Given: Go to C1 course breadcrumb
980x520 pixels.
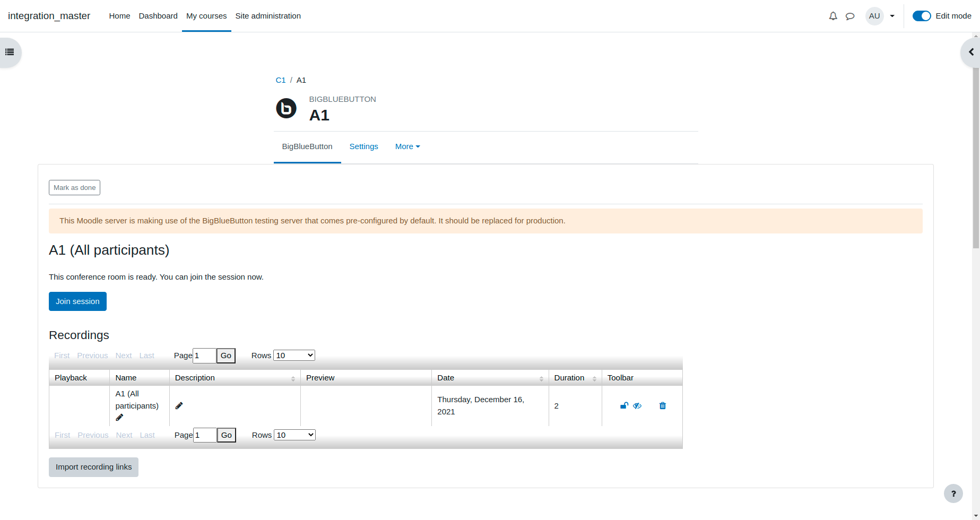Looking at the screenshot, I should click(281, 80).
